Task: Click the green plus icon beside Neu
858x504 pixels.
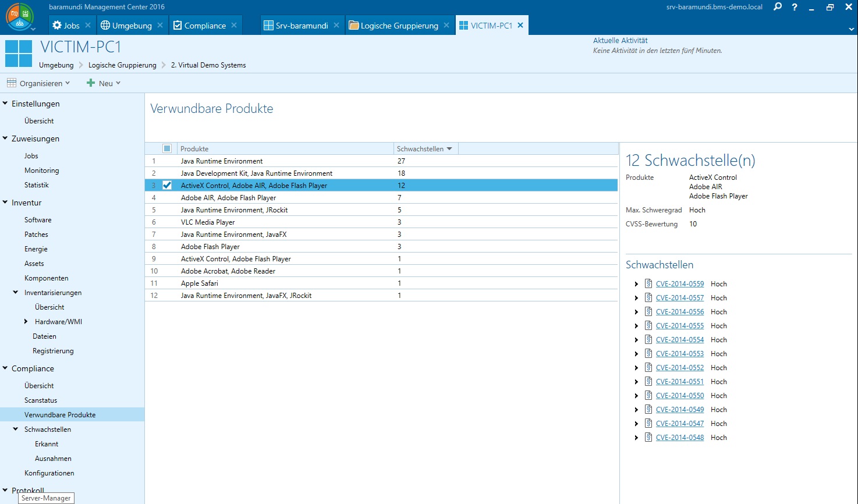Action: (x=91, y=83)
